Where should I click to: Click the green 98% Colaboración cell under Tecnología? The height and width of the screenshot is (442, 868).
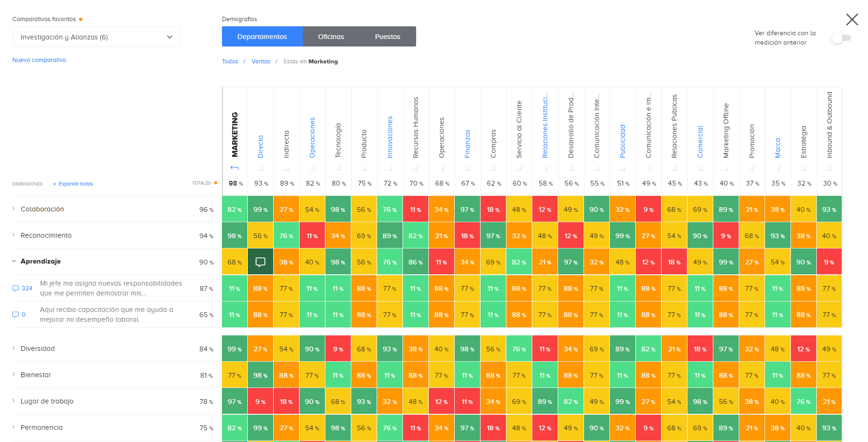tap(338, 209)
